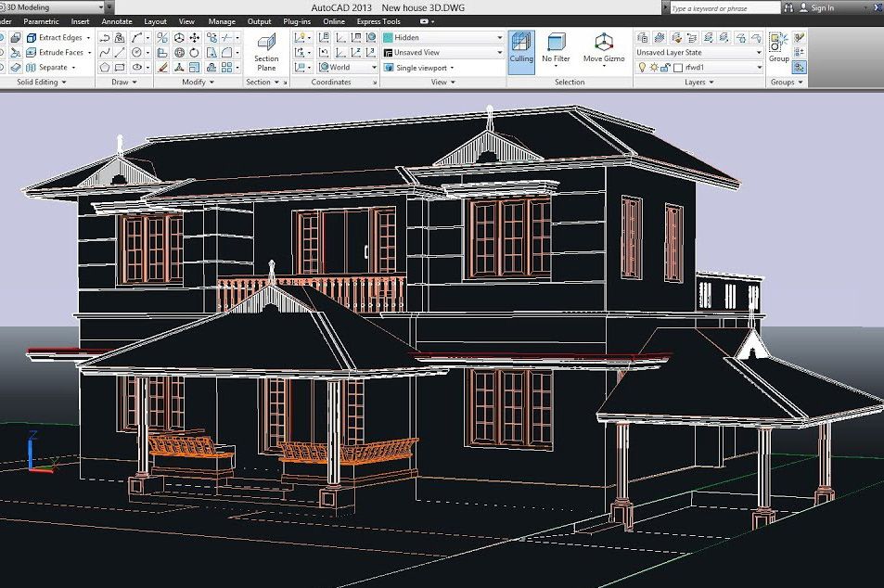The image size is (884, 588).
Task: Click the search binoculars icon
Action: pyautogui.click(x=789, y=7)
